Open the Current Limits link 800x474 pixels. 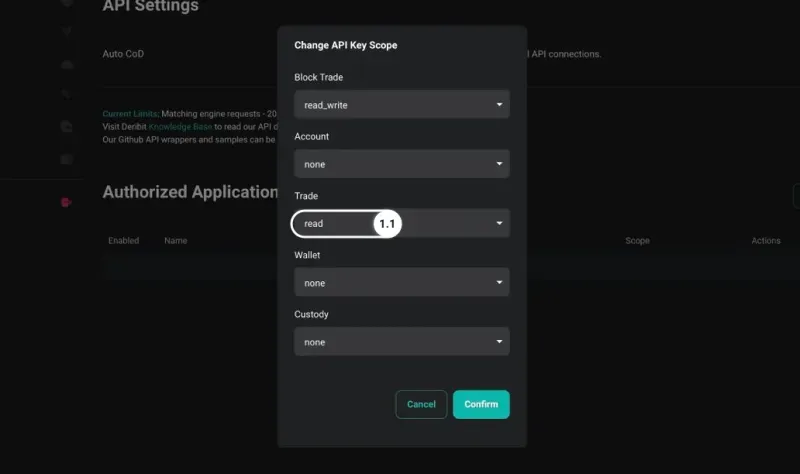(131, 114)
